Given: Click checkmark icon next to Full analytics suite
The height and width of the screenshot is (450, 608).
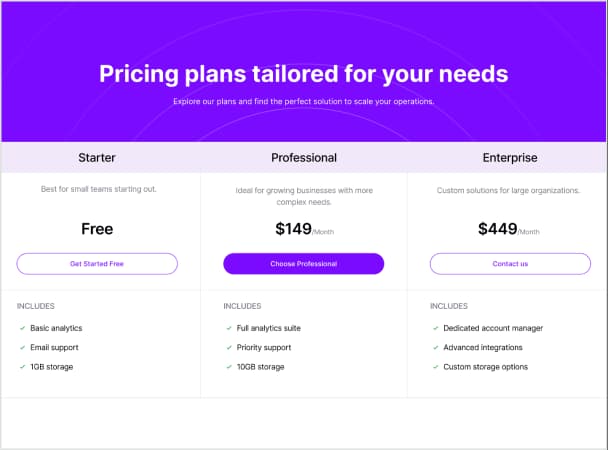Looking at the screenshot, I should point(229,328).
